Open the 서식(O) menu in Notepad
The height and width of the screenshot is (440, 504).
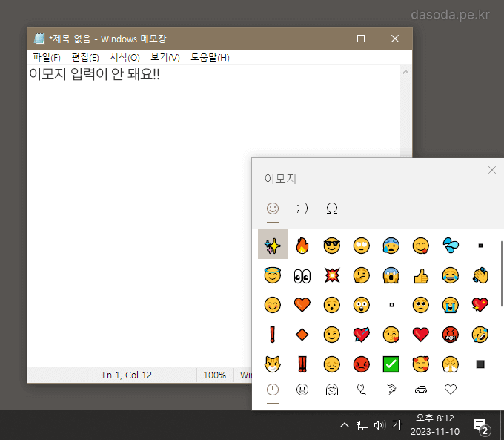(x=125, y=58)
